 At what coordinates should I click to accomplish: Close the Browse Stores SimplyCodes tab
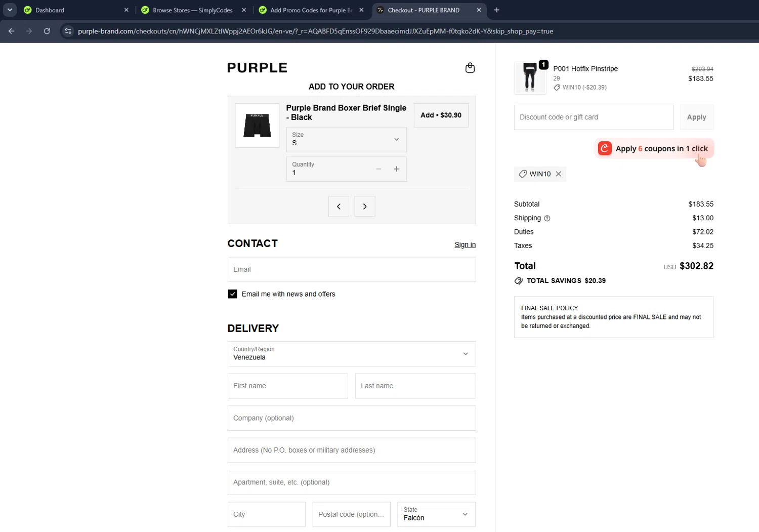244,10
